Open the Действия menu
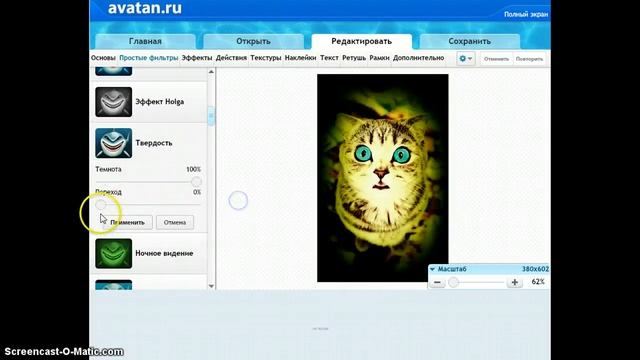Viewport: 640px width, 360px height. point(231,58)
